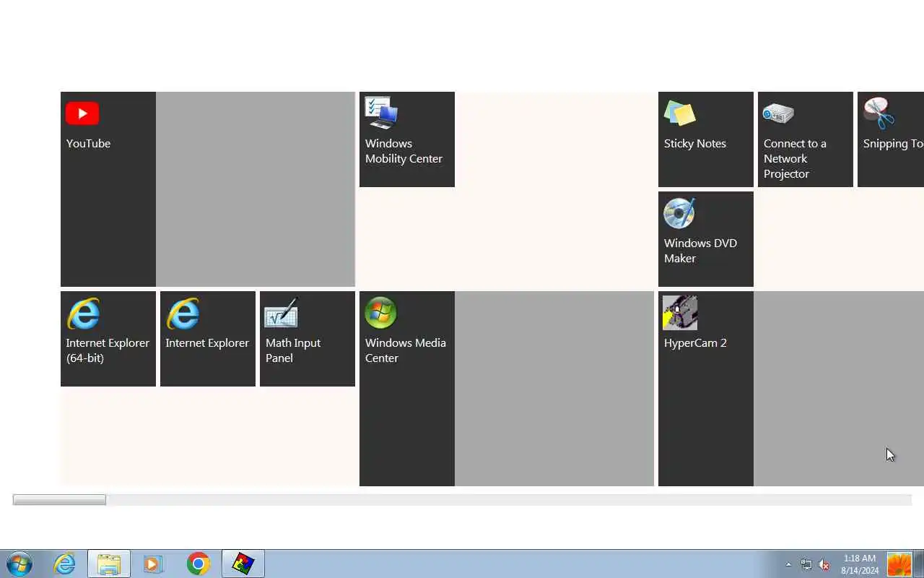This screenshot has width=924, height=578.
Task: Show hidden system tray icons arrow
Action: (788, 564)
